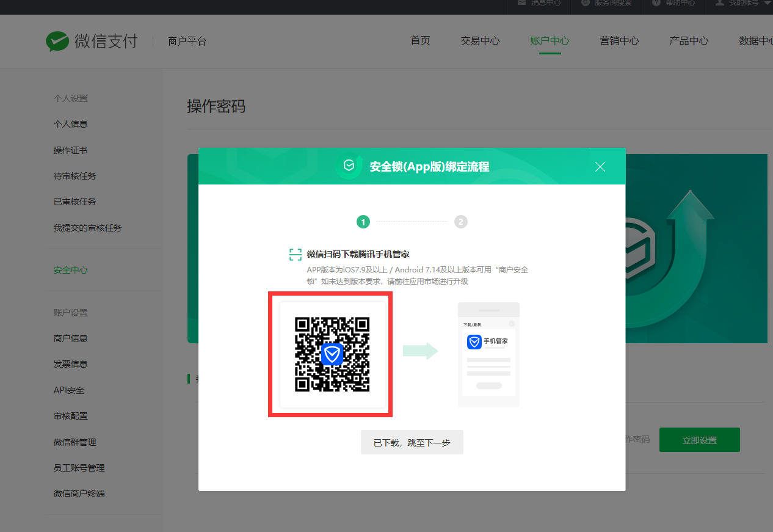Screen dimensions: 773x532
Task: Open 发票信息 in the sidebar
Action: click(x=70, y=364)
